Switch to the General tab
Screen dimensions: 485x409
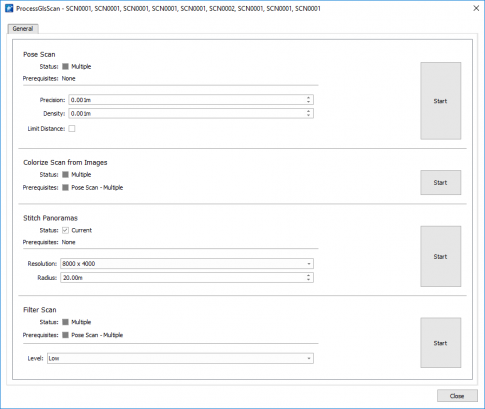click(x=23, y=29)
